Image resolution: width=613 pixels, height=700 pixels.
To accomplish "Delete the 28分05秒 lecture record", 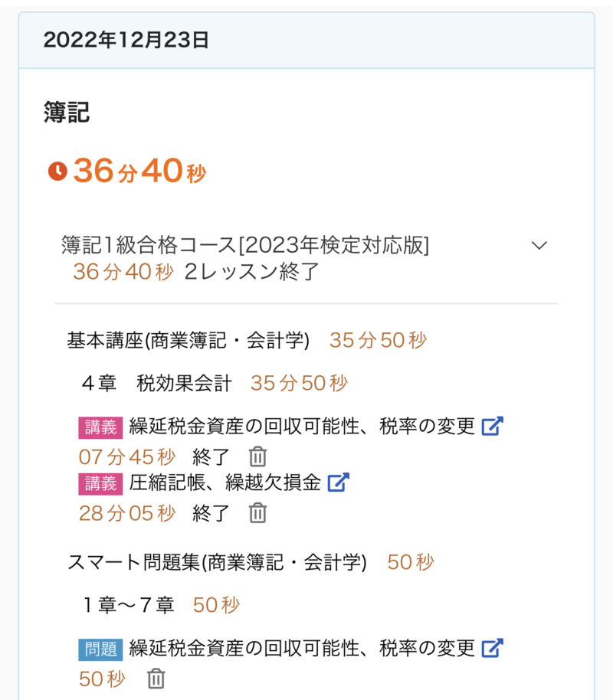I will (258, 513).
